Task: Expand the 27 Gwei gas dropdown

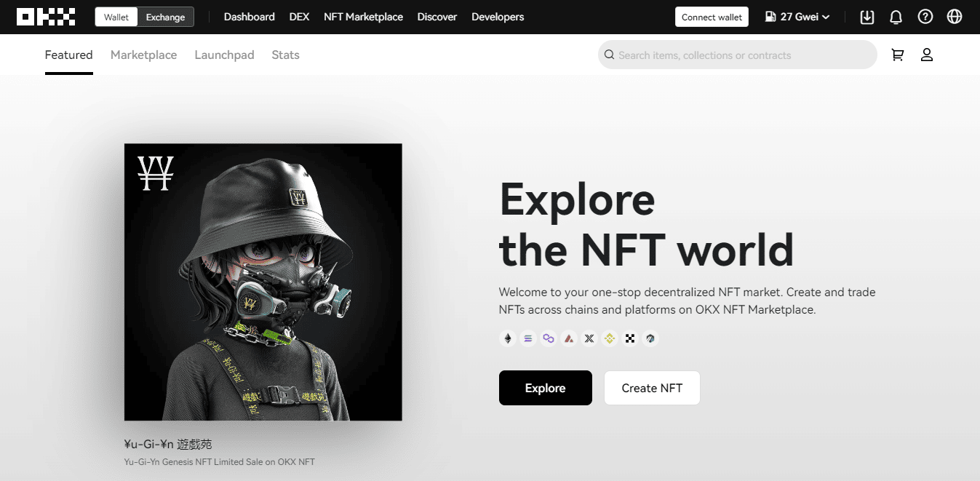Action: click(x=797, y=17)
